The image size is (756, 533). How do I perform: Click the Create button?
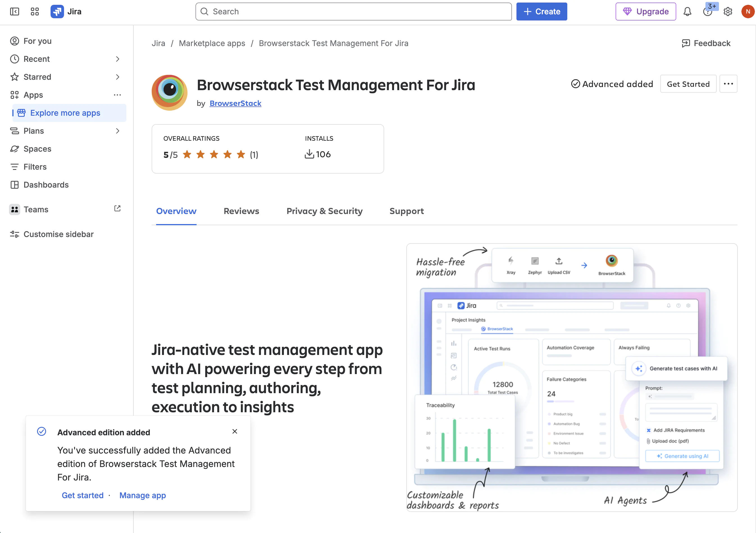(542, 12)
